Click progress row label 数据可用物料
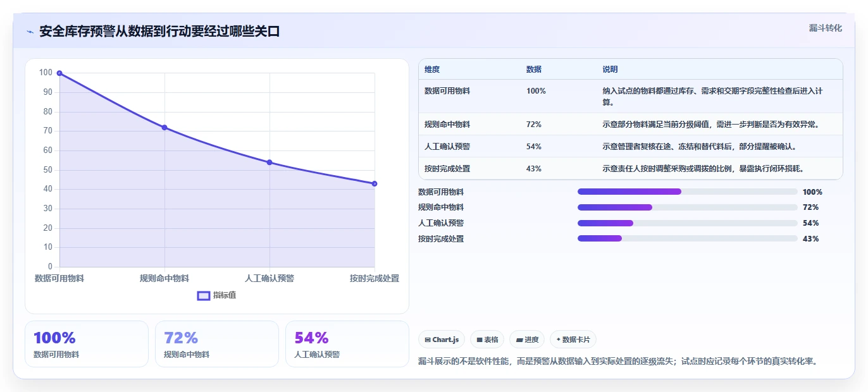The height and width of the screenshot is (392, 868). pos(441,192)
